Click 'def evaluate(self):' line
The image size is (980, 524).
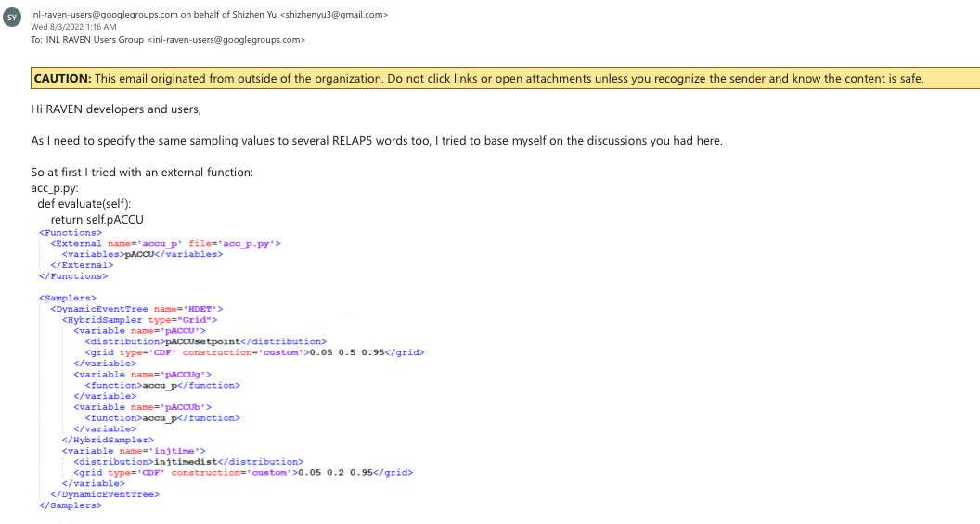84,204
